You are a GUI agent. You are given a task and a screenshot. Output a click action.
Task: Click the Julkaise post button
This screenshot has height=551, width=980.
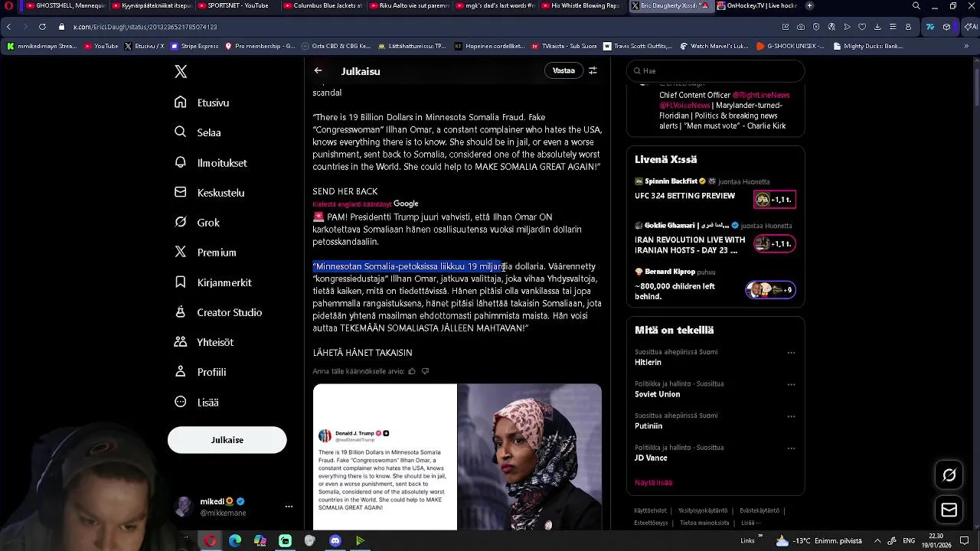pyautogui.click(x=227, y=440)
